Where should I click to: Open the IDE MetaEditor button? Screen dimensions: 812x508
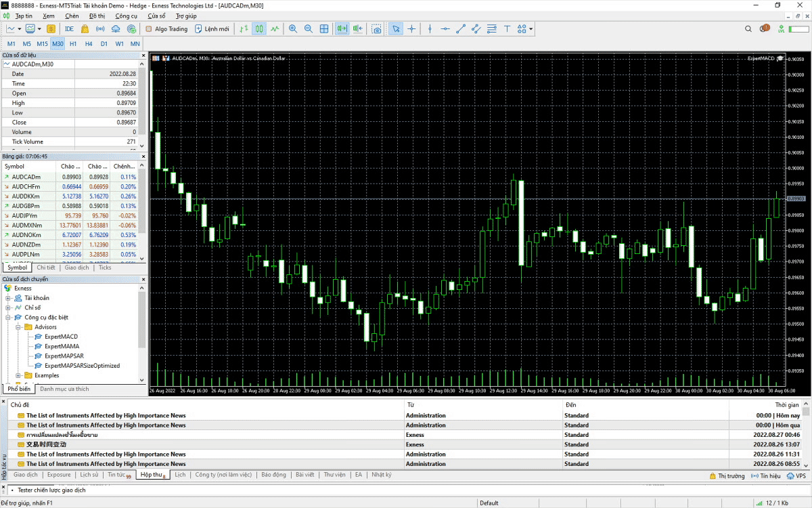[69, 29]
